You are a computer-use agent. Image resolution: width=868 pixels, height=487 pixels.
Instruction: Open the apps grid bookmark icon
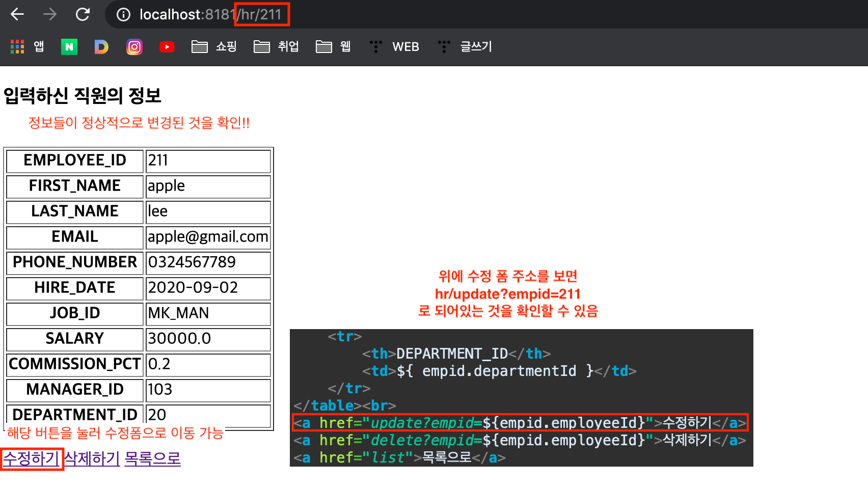click(x=17, y=47)
